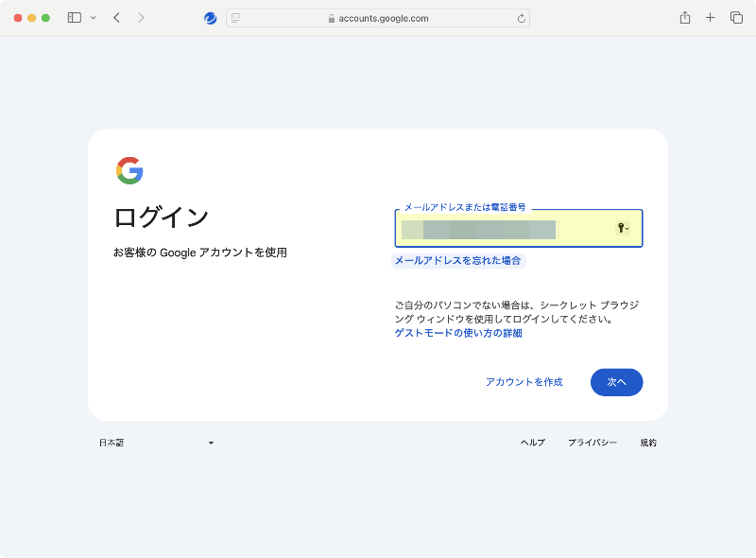Open the 日本語 language dropdown

coord(157,443)
